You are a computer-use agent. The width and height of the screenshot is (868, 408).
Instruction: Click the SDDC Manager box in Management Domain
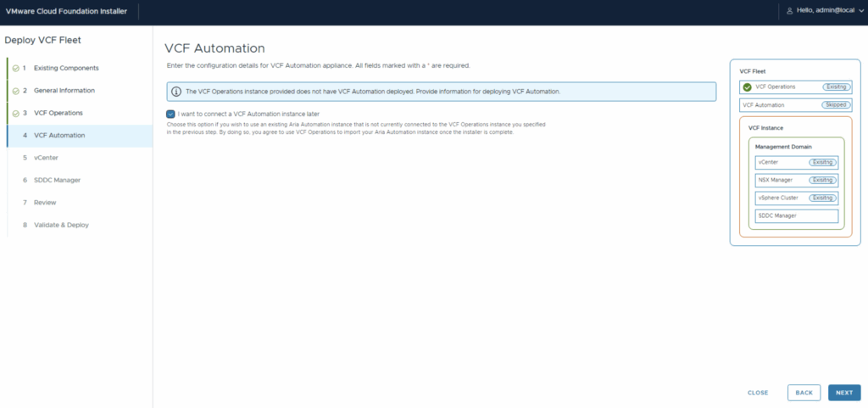click(x=796, y=216)
